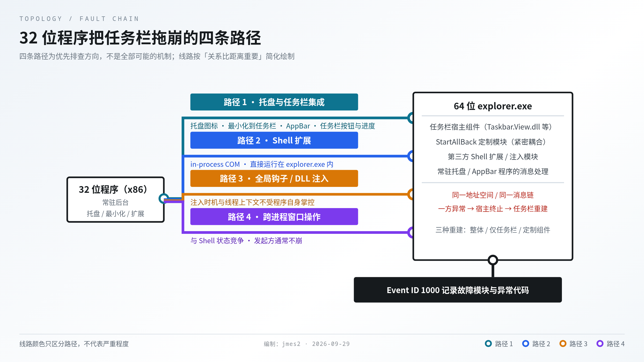Viewport: 644px width, 362px height.
Task: Click the purple caption 与 Shell 状态竞争 · 发起方通常不崩
Action: pyautogui.click(x=246, y=241)
